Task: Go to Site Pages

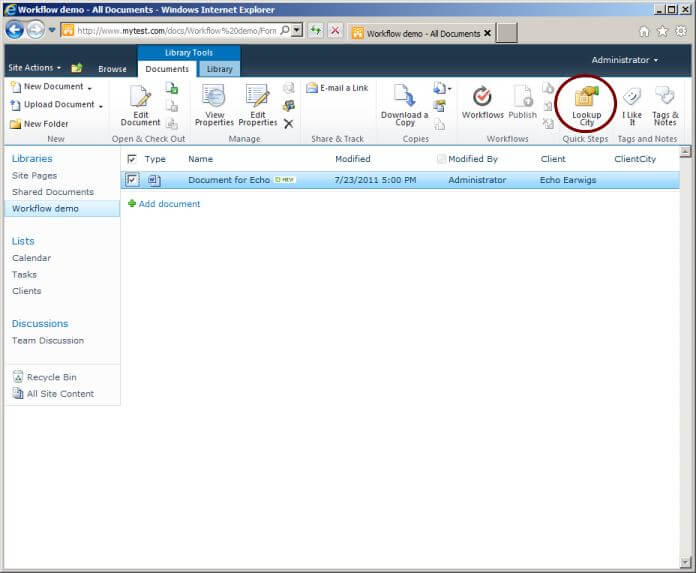Action: [x=35, y=175]
